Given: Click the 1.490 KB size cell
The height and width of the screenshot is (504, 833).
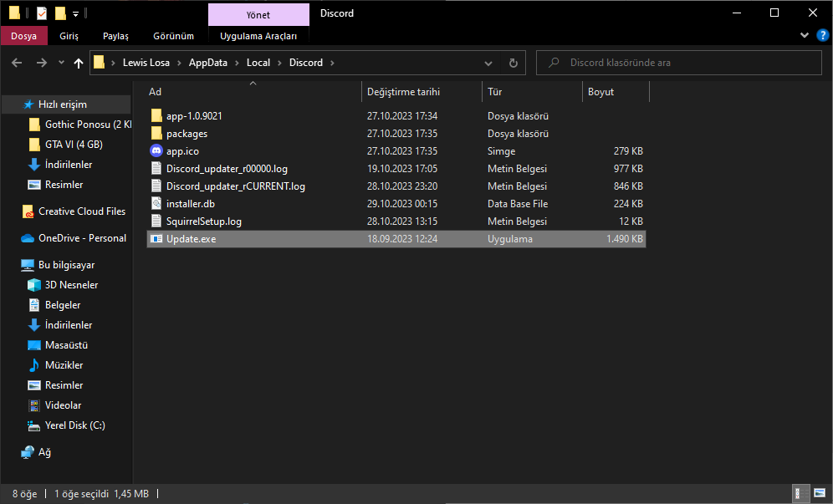Looking at the screenshot, I should pos(625,239).
